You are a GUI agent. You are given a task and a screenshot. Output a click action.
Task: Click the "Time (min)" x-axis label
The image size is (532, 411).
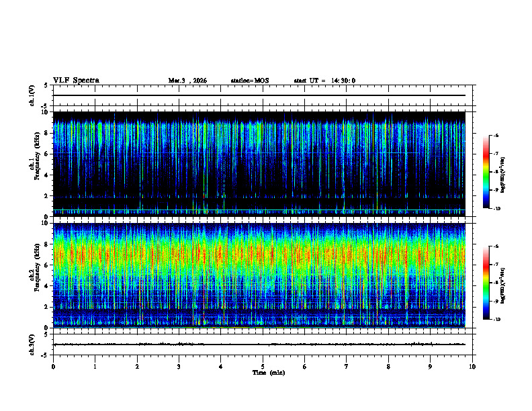point(269,373)
